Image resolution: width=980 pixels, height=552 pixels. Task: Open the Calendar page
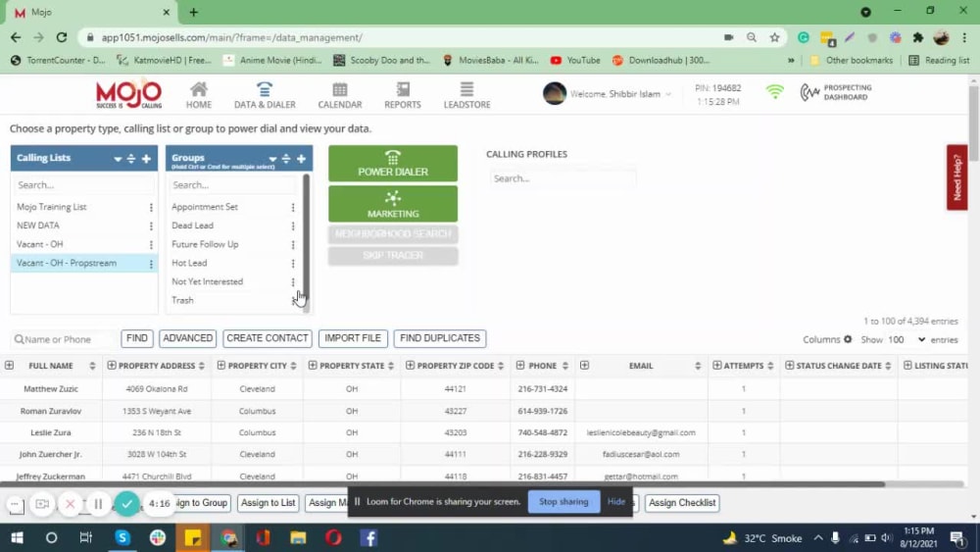coord(339,95)
